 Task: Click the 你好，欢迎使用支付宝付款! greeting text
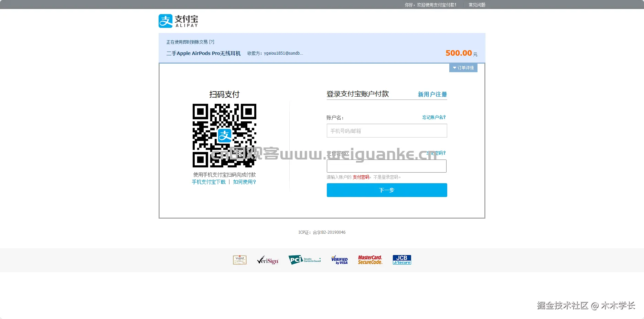coord(431,5)
